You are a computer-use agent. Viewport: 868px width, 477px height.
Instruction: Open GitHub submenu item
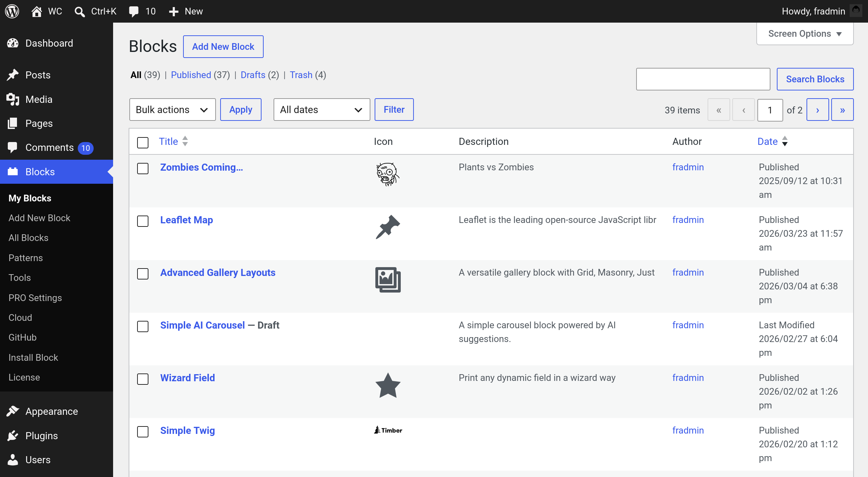click(22, 337)
